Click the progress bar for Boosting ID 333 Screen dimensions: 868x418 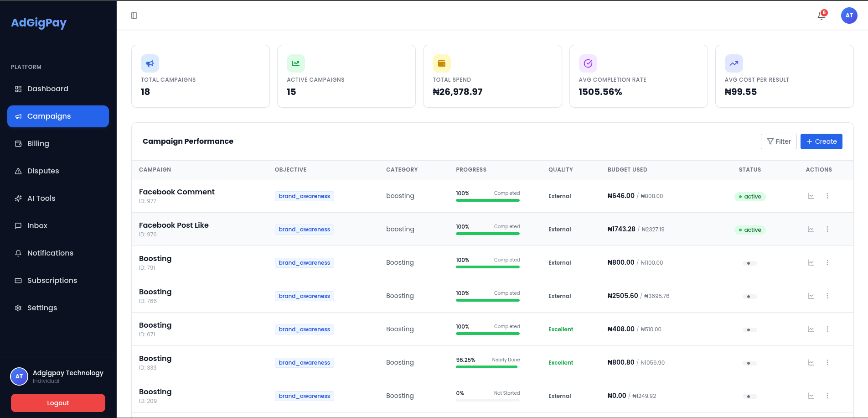tap(488, 367)
